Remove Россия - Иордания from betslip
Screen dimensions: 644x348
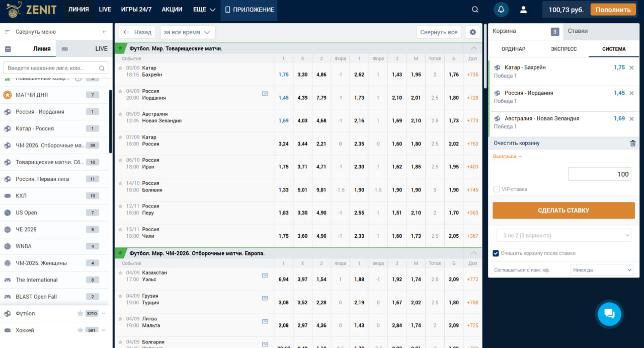point(631,93)
